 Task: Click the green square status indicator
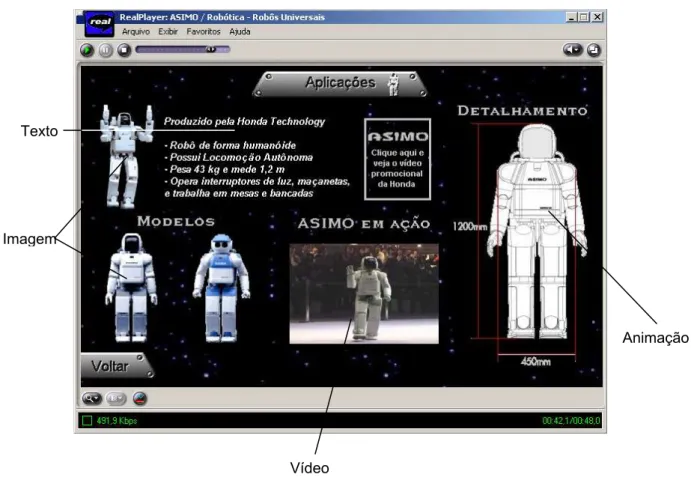[x=87, y=421]
